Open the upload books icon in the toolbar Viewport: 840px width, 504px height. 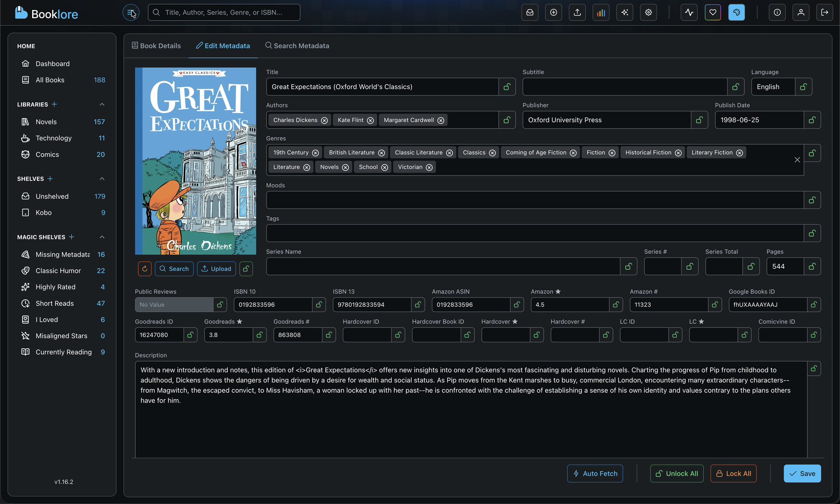577,12
